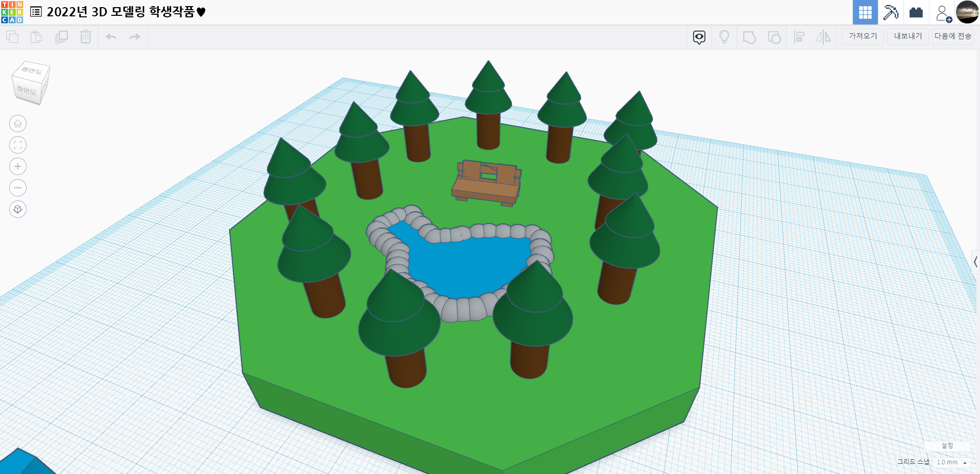Click the view cube top face
Screen dimensions: 980x474
[32, 71]
